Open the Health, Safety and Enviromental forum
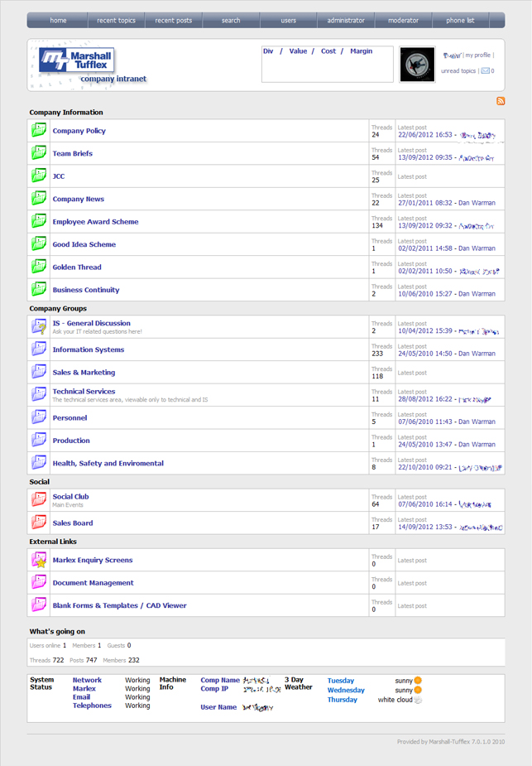Image resolution: width=532 pixels, height=766 pixels. coord(108,463)
